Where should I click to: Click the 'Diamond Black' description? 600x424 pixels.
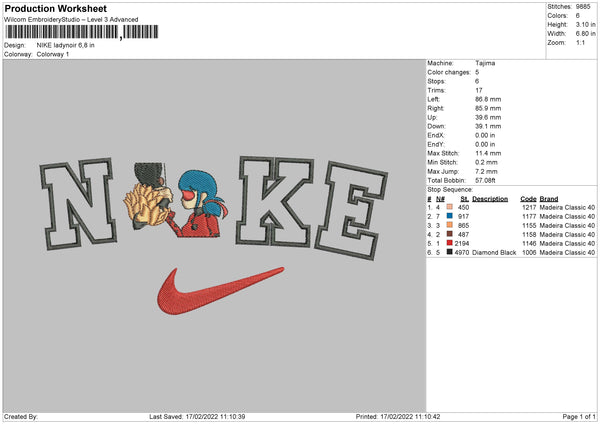pos(494,253)
